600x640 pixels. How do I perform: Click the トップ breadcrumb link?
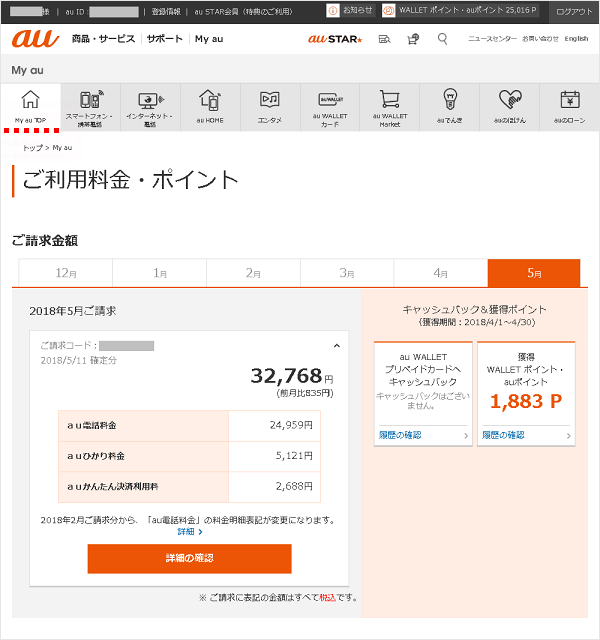(x=32, y=147)
